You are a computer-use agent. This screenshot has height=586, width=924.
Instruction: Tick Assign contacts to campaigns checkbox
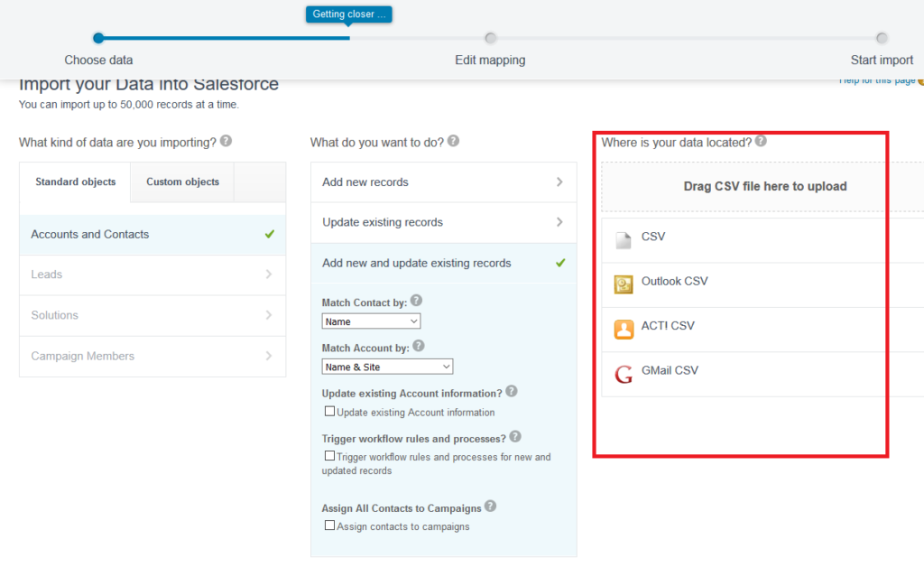(x=329, y=526)
